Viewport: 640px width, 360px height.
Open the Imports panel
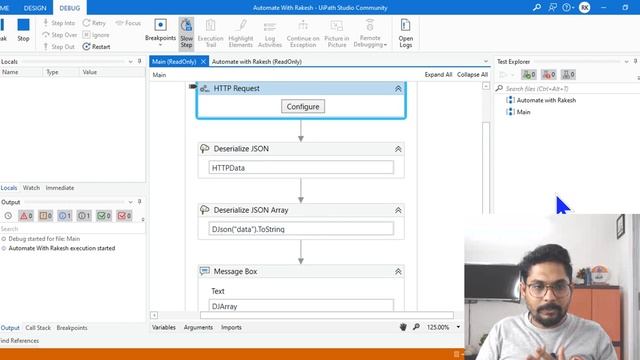pyautogui.click(x=231, y=327)
